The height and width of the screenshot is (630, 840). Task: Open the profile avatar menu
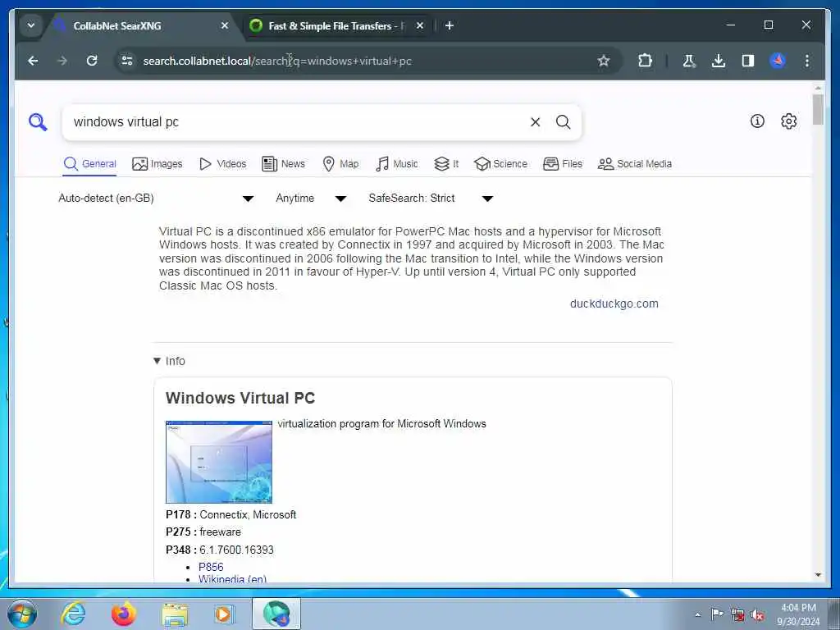pyautogui.click(x=778, y=61)
